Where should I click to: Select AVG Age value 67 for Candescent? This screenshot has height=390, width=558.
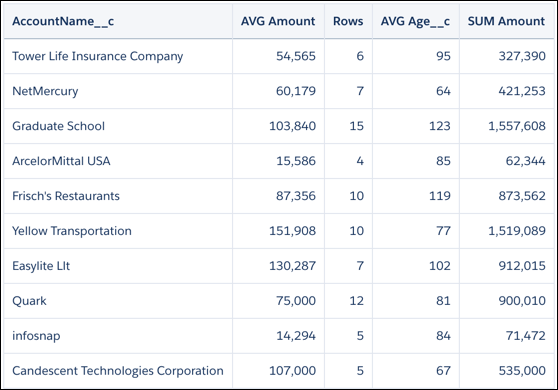pyautogui.click(x=443, y=371)
